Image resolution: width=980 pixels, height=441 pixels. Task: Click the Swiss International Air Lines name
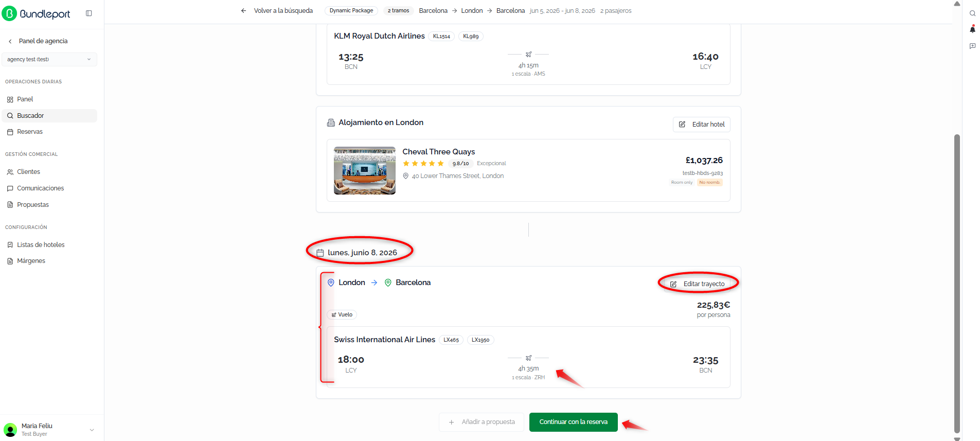pos(385,340)
